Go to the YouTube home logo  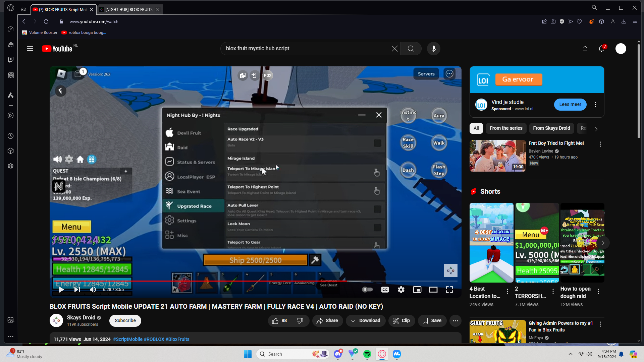57,49
